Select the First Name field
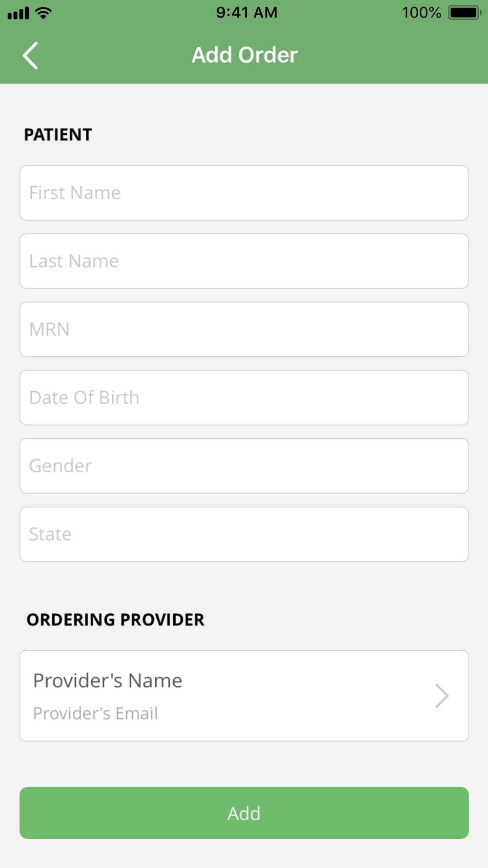Screen dimensions: 488x868 point(244,193)
